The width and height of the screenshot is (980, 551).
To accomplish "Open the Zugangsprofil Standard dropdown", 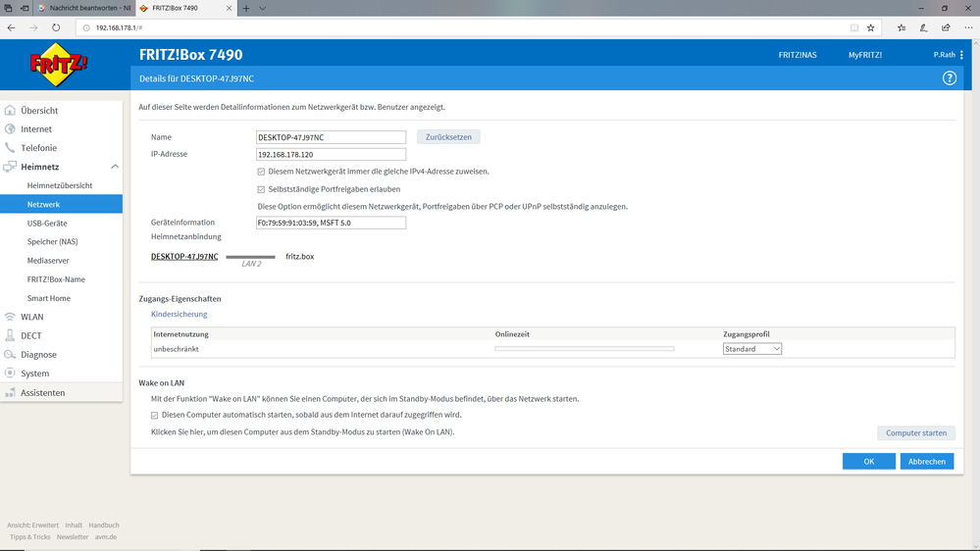I will pos(751,349).
